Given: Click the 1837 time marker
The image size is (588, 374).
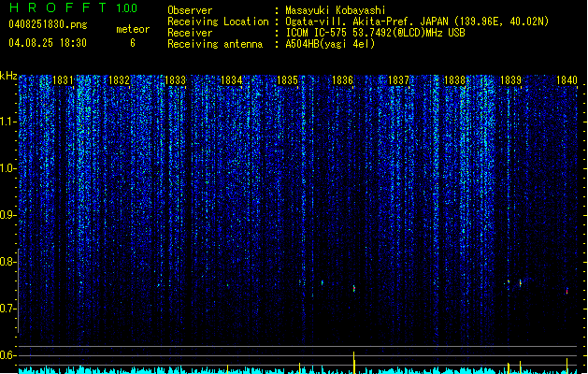Looking at the screenshot, I should point(398,80).
